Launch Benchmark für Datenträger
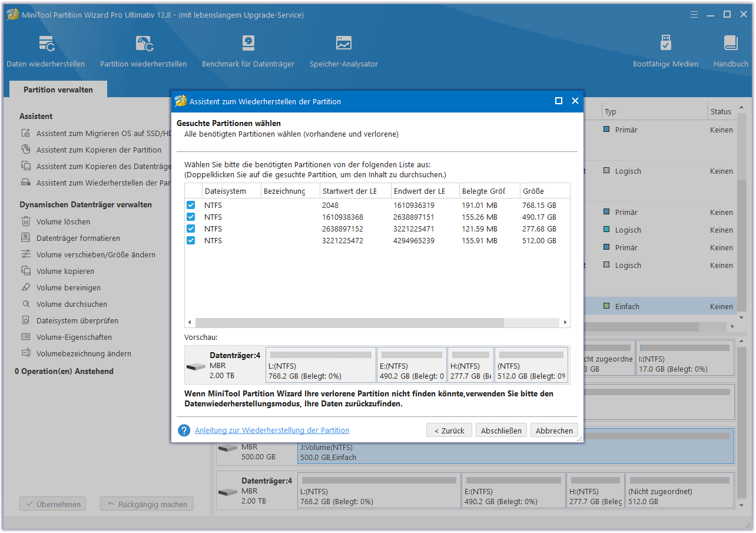The image size is (756, 533). click(x=248, y=52)
